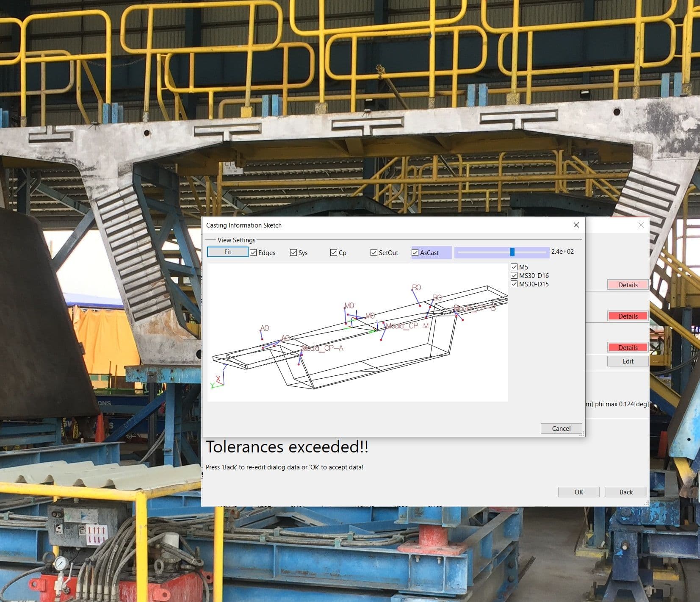Uncheck the SetOut option
This screenshot has height=602, width=700.
point(374,252)
